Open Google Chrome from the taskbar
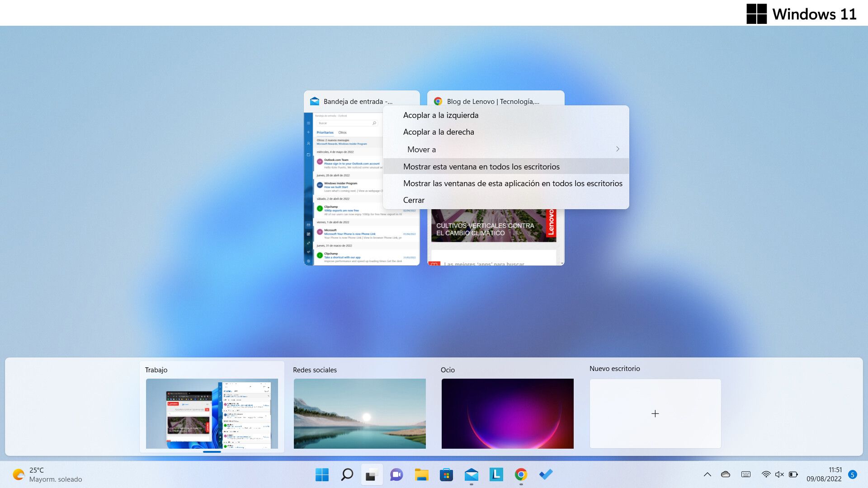 (x=521, y=474)
